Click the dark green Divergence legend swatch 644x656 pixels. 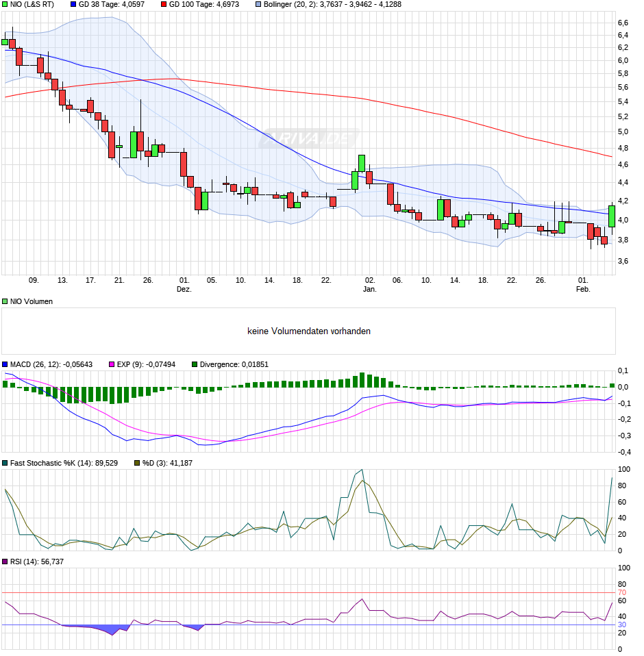click(194, 365)
